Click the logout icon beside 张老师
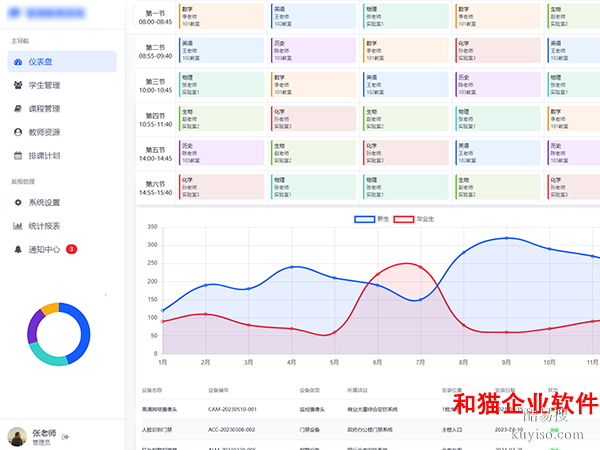 [x=65, y=437]
